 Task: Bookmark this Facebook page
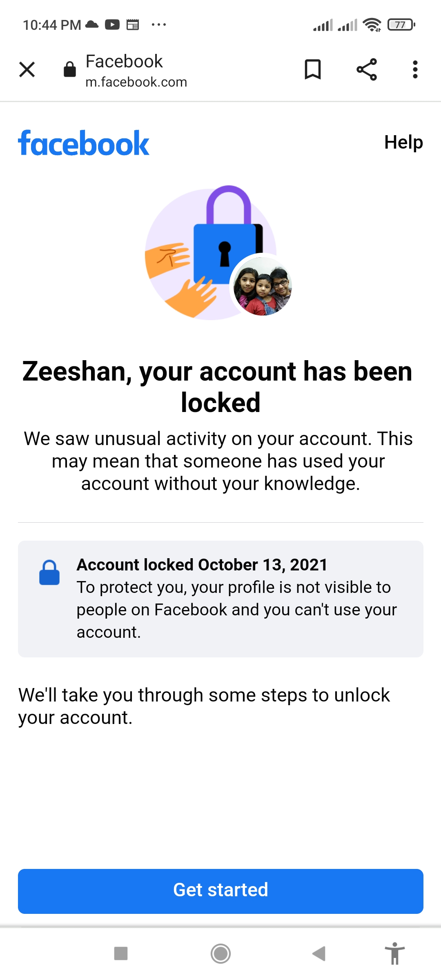click(313, 69)
